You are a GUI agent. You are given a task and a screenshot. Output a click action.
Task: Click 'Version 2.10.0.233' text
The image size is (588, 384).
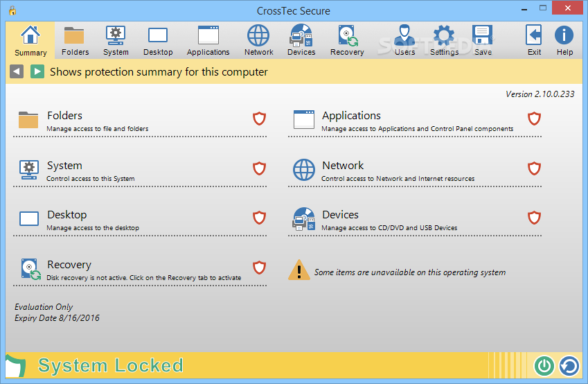point(540,94)
